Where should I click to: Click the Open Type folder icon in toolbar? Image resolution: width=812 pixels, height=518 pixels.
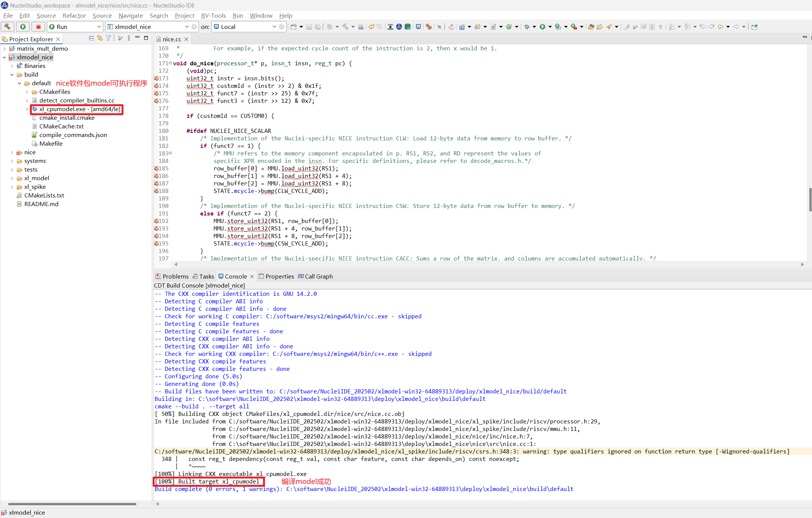(x=591, y=27)
